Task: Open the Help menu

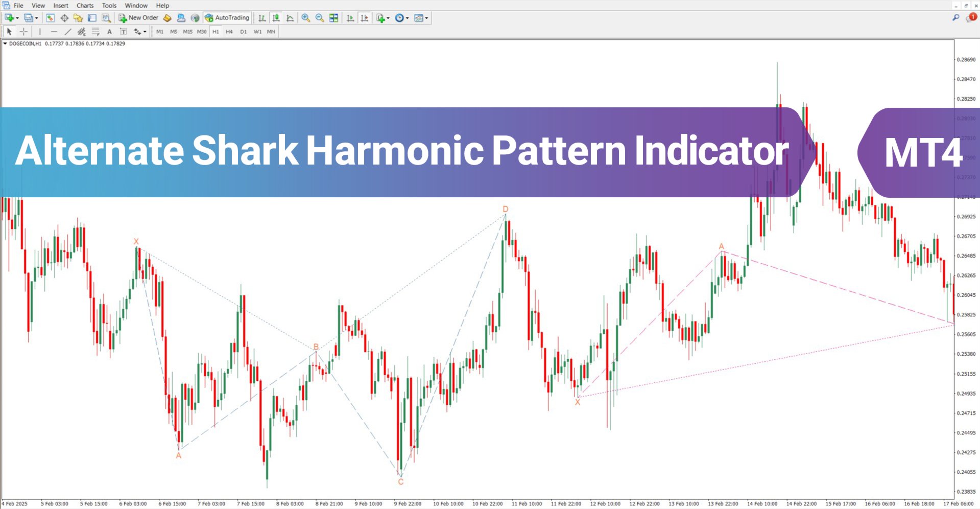Action: coord(162,6)
